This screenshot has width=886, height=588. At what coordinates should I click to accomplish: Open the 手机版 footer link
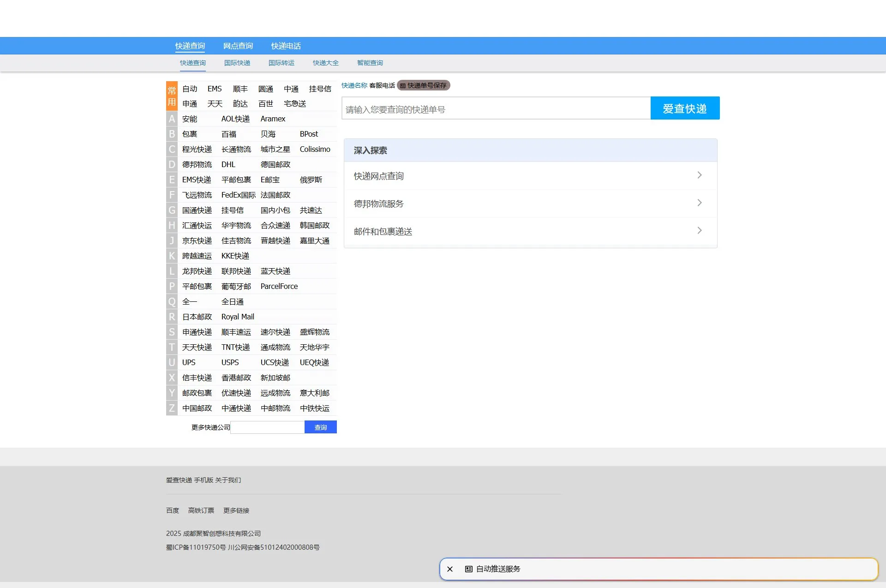pos(204,480)
